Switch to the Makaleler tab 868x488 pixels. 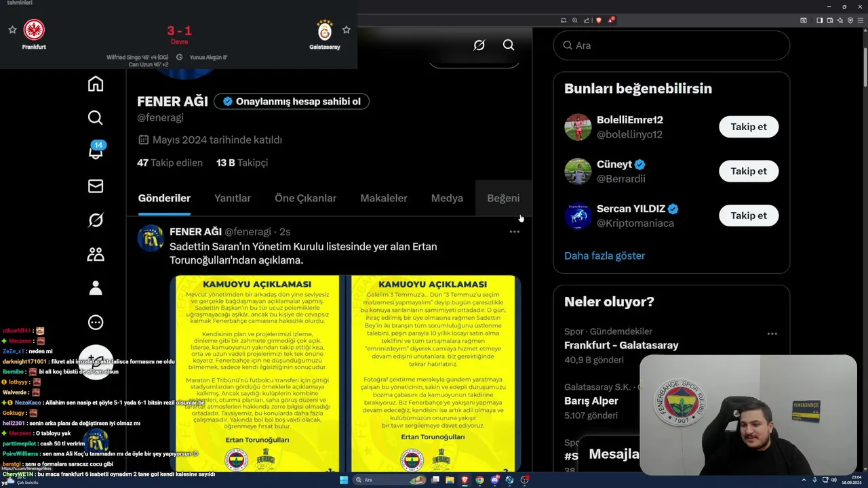[384, 199]
